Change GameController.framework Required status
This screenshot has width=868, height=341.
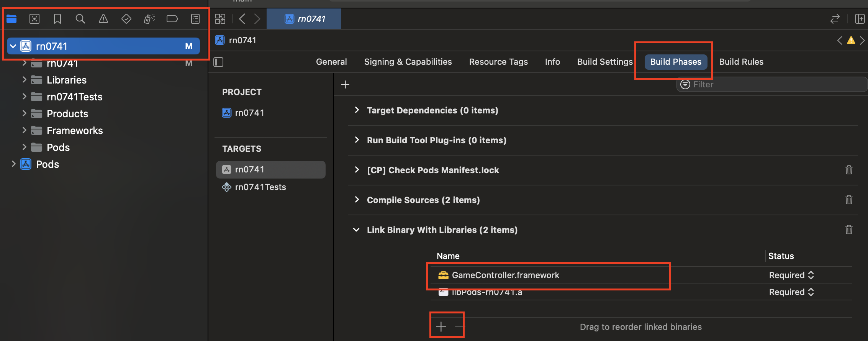[x=791, y=275]
